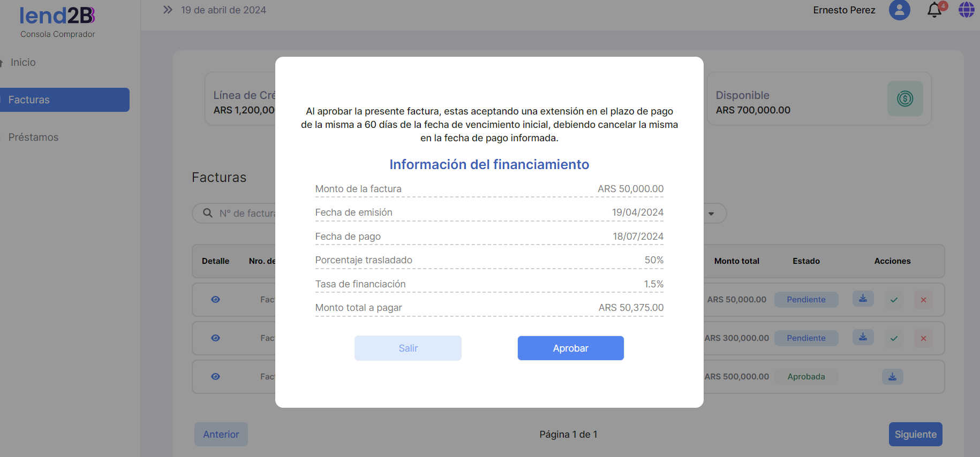Open Préstamos in sidebar

pyautogui.click(x=33, y=138)
